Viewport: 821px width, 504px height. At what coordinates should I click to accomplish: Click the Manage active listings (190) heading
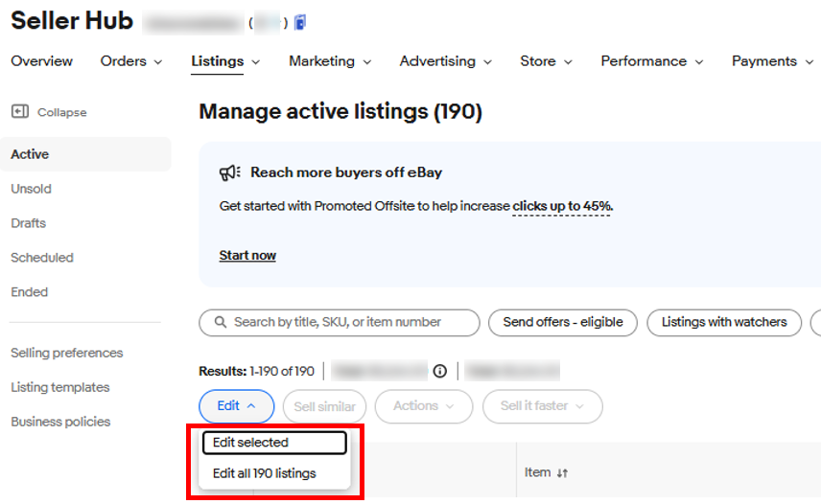point(340,111)
